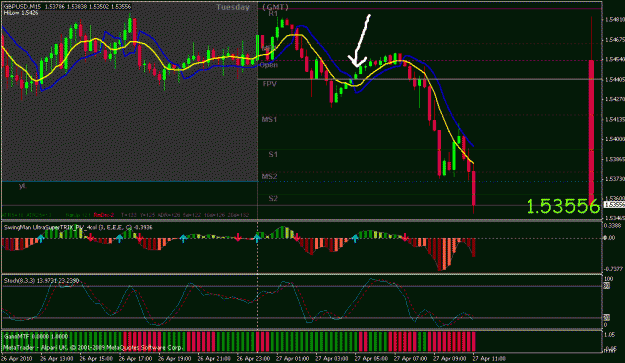
Task: Click the 27 Apr 09:00 time label
Action: [x=450, y=359]
